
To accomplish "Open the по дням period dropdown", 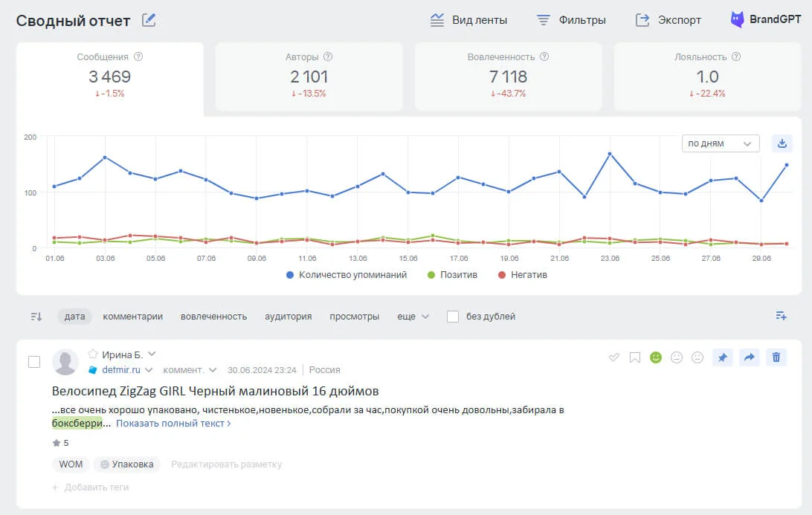I will (720, 143).
